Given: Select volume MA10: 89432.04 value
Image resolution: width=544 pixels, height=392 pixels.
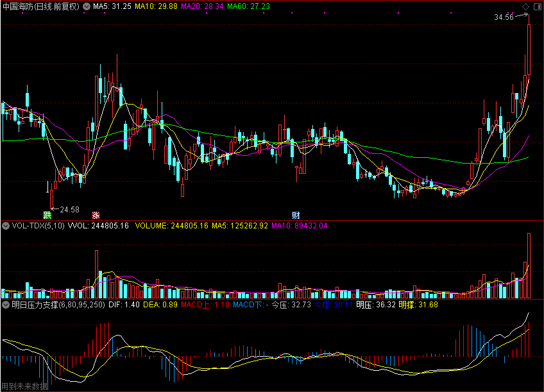Looking at the screenshot, I should tap(300, 226).
